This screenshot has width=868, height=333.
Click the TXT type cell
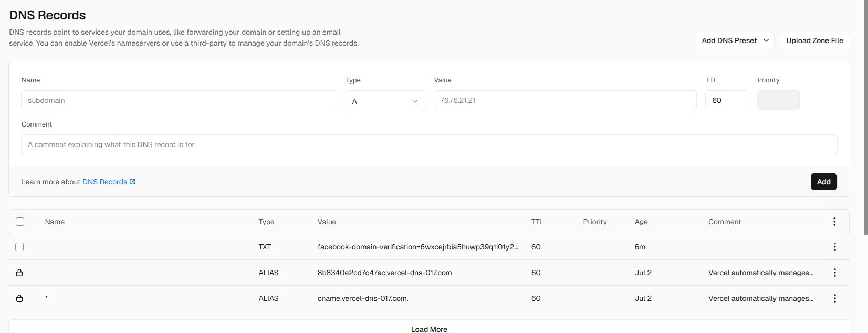[x=265, y=247]
